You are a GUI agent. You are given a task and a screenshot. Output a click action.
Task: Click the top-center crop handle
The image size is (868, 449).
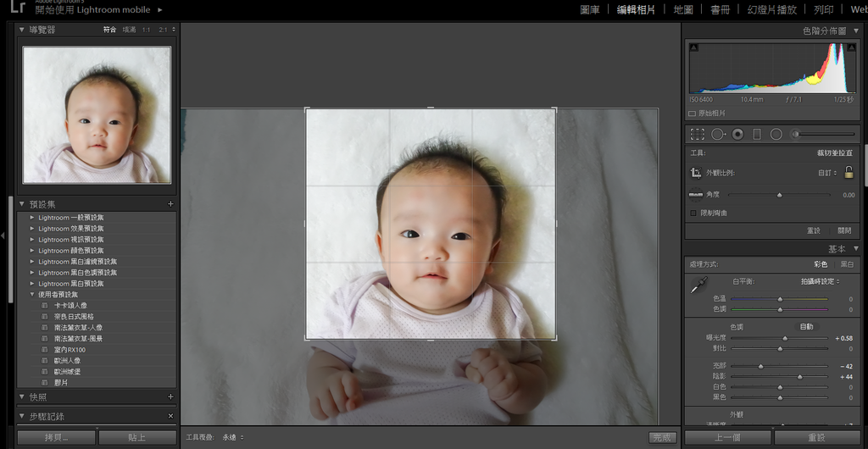(x=431, y=108)
